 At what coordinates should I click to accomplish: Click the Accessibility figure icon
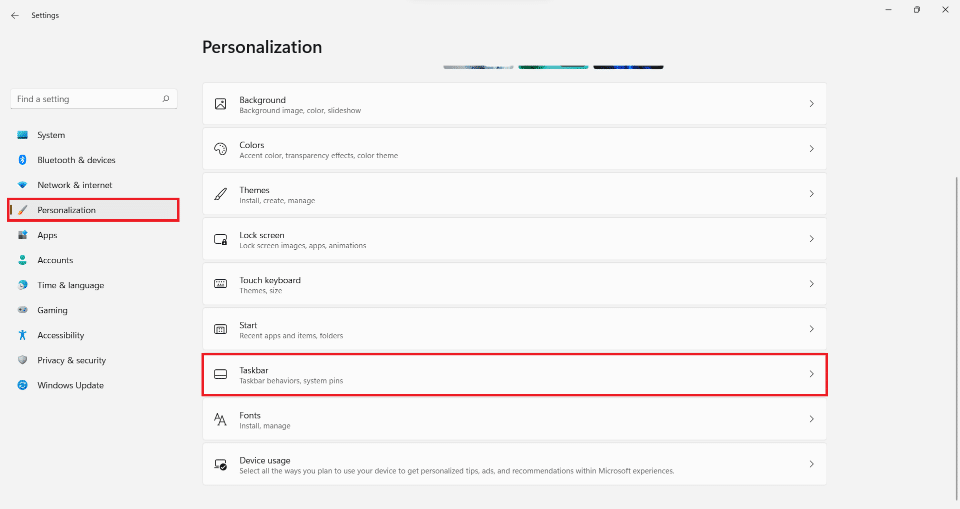point(22,335)
